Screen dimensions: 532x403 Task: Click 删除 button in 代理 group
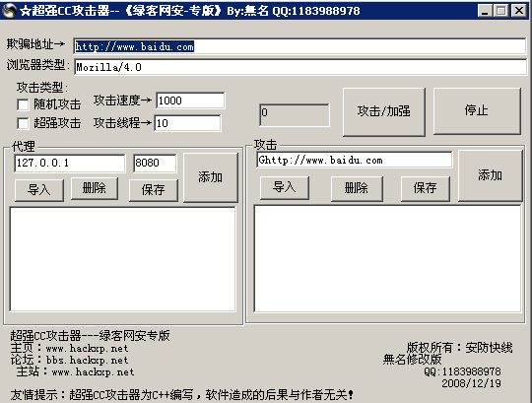[x=95, y=188]
